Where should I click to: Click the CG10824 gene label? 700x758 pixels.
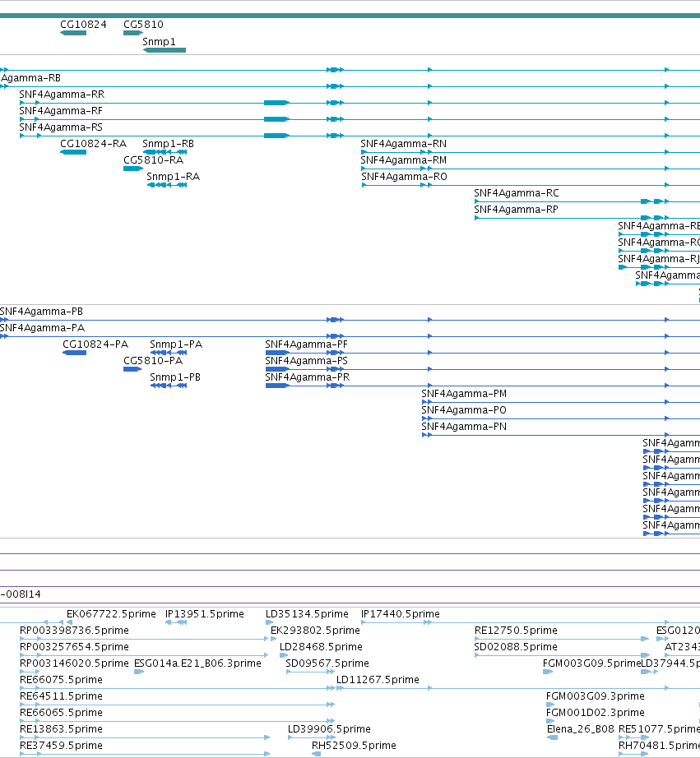[x=83, y=24]
